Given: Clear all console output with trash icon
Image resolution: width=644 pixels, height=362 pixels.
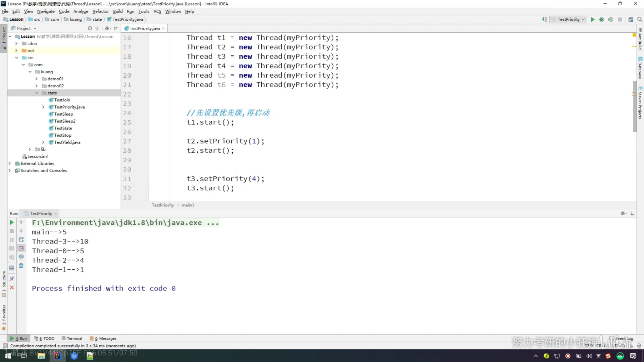Looking at the screenshot, I should (21, 266).
